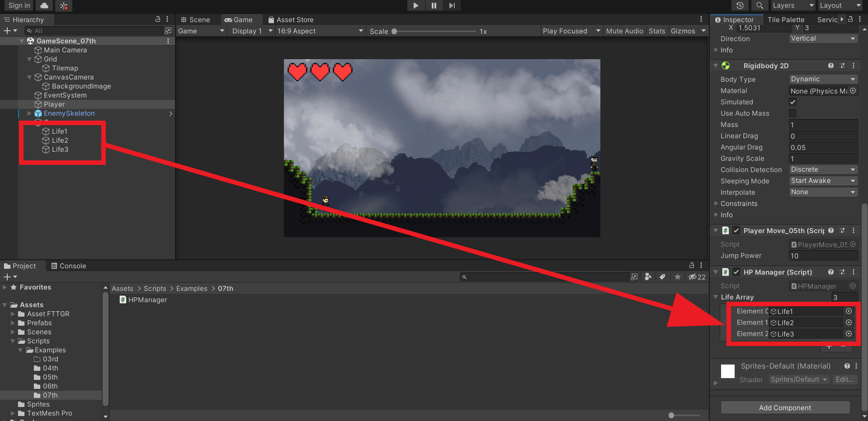Toggle Stats overlay in Game view
The height and width of the screenshot is (421, 868).
[x=657, y=31]
